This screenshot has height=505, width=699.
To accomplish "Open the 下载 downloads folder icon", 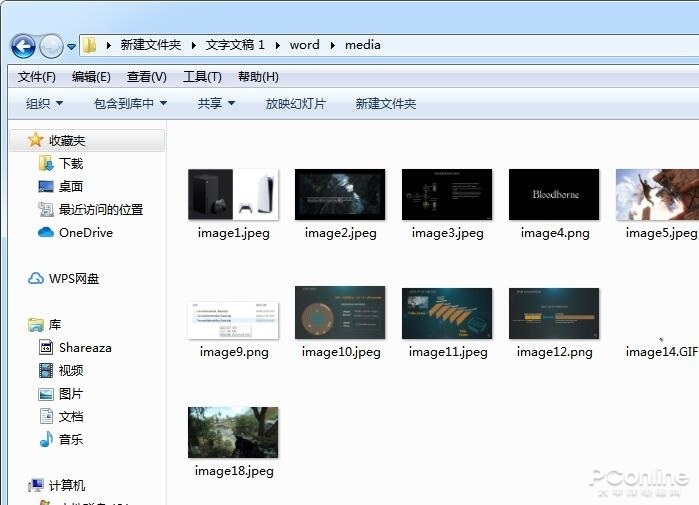I will click(x=46, y=163).
